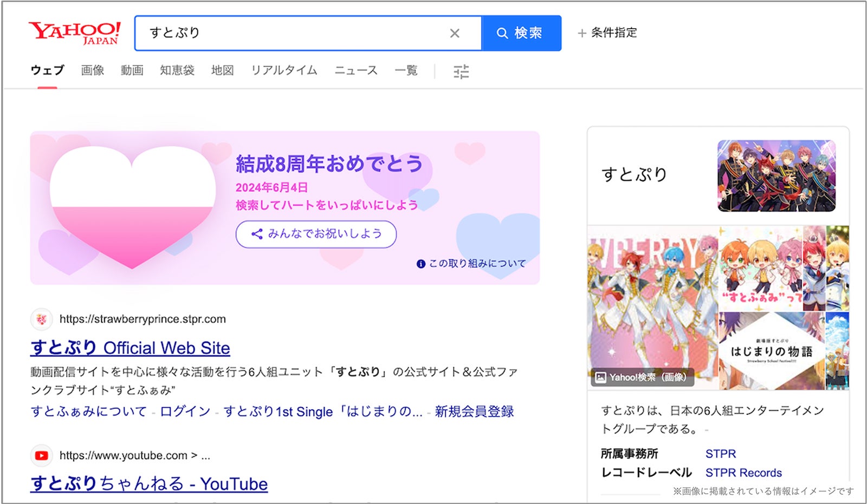The width and height of the screenshot is (867, 504).
Task: Open すとぷり Official Web Site link
Action: 131,348
